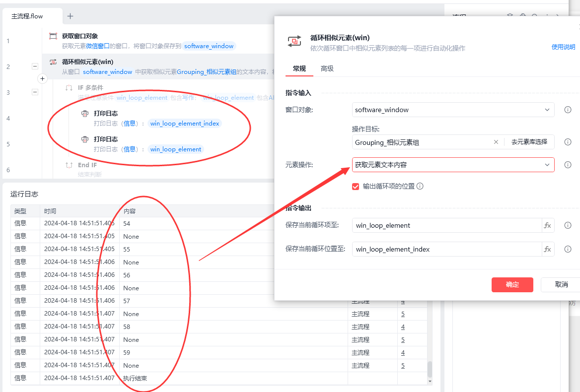The width and height of the screenshot is (580, 392).
Task: Click line number link 5 in last None row
Action: (x=403, y=366)
